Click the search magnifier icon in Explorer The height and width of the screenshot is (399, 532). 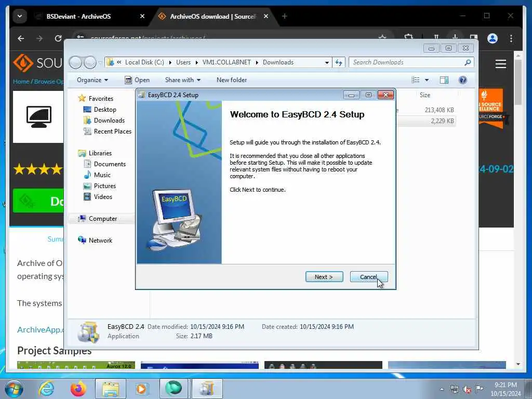pos(468,62)
